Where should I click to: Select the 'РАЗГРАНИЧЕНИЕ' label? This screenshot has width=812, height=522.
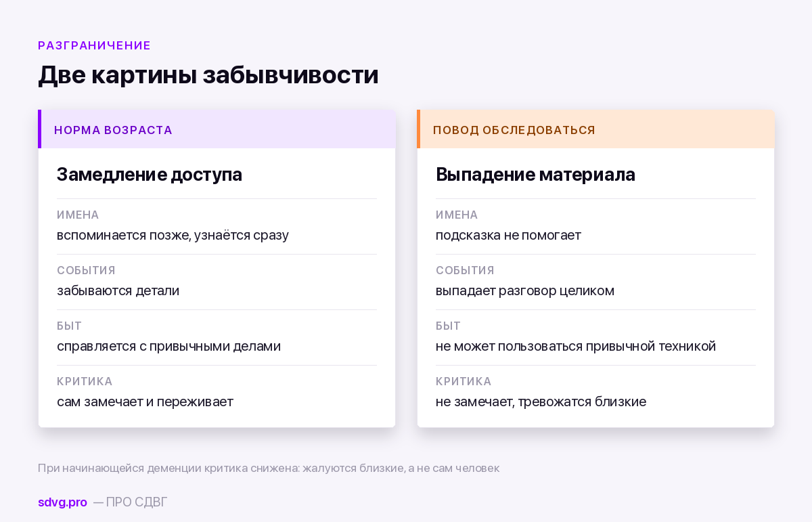click(x=94, y=45)
